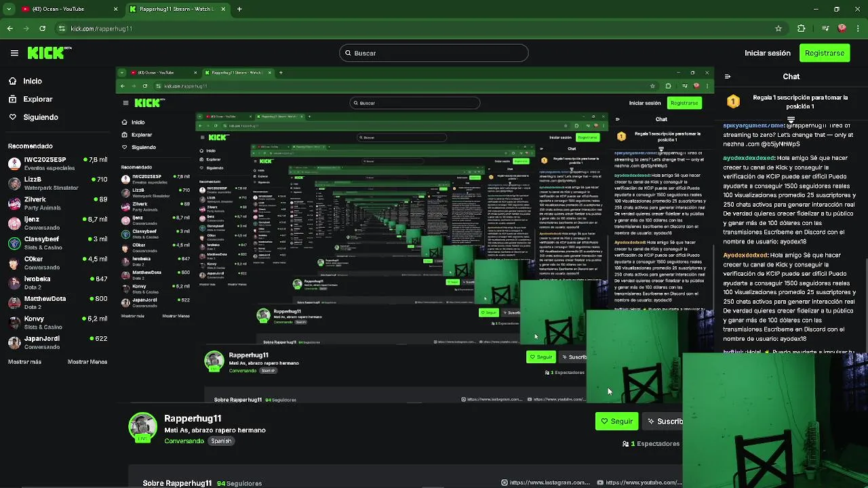Open Explorar in the outermost sidebar
The image size is (868, 488).
click(x=38, y=99)
